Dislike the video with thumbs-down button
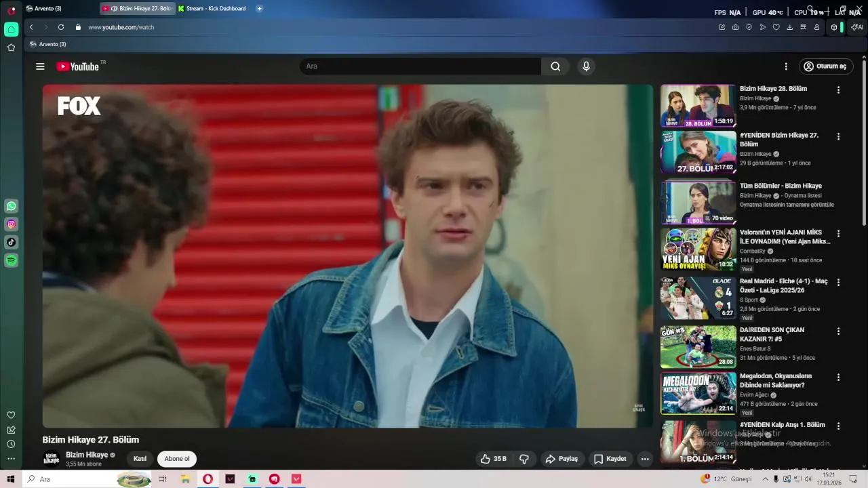Image resolution: width=868 pixels, height=488 pixels. point(524,459)
